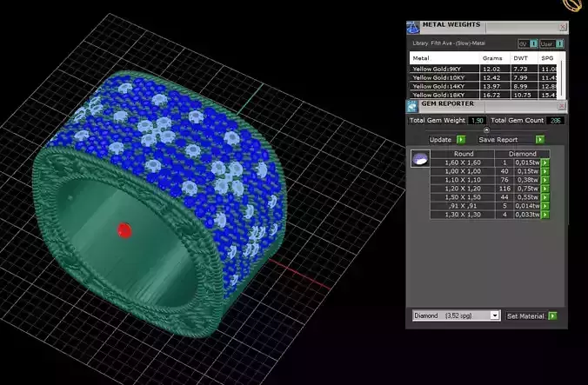Click the gold ring logo icon
The height and width of the screenshot is (385, 588).
(x=573, y=5)
